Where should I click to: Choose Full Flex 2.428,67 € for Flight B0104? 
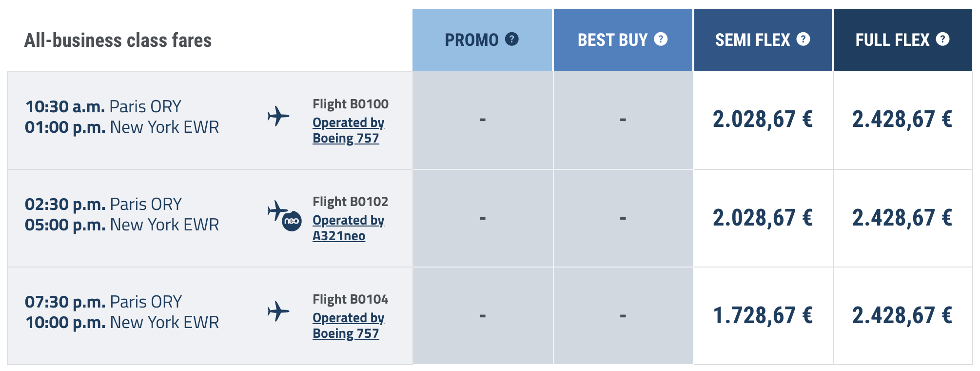tap(902, 315)
